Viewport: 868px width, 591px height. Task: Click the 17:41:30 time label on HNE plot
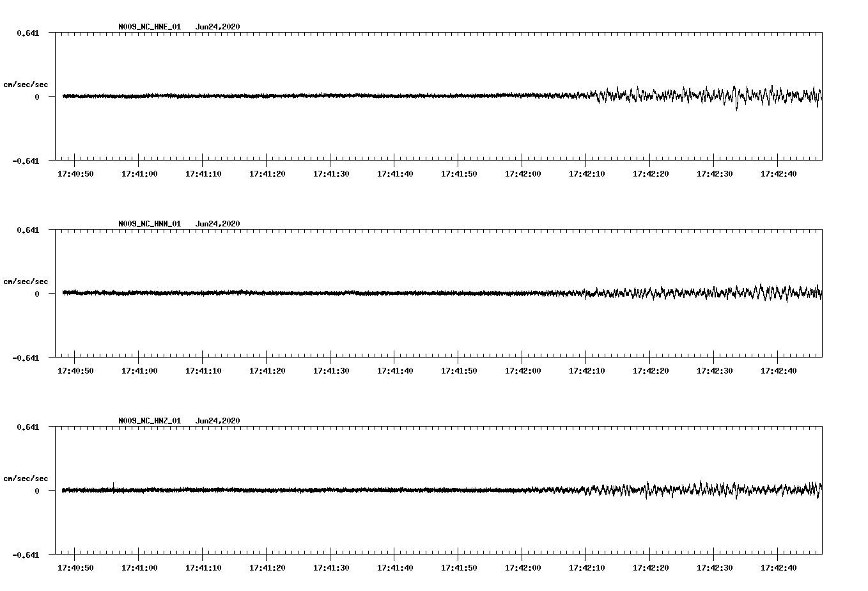click(x=331, y=173)
